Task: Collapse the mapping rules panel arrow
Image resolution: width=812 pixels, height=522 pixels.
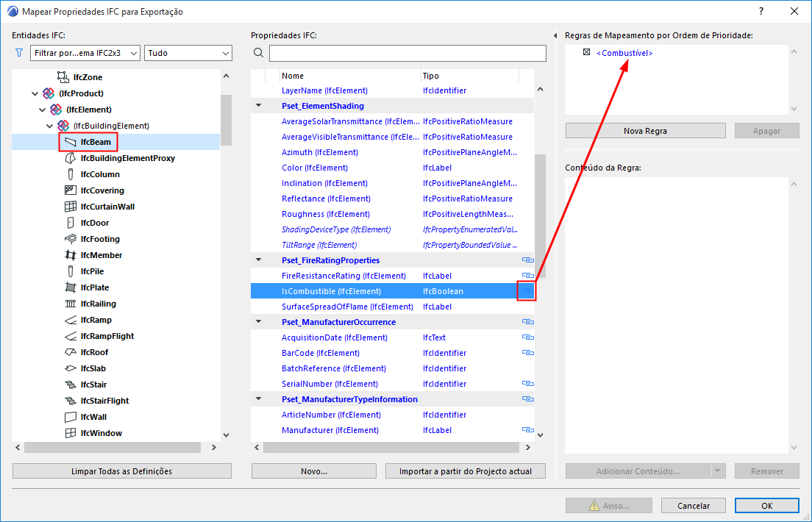Action: click(555, 36)
